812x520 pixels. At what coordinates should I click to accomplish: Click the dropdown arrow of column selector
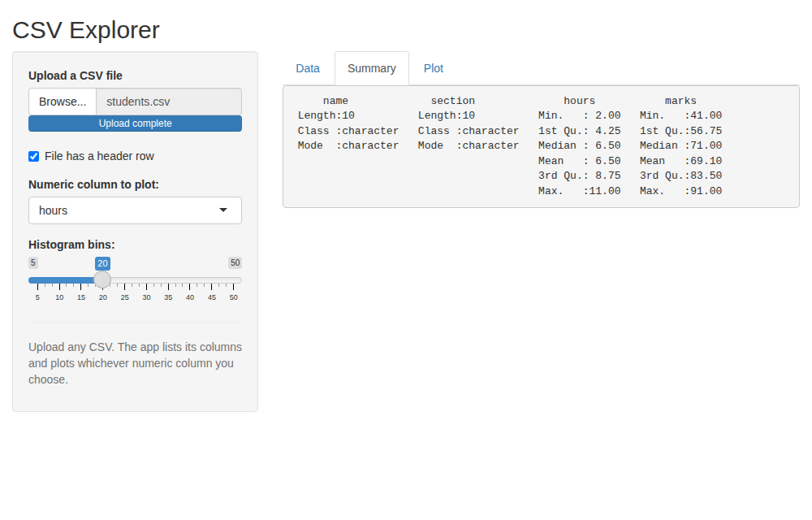coord(223,210)
